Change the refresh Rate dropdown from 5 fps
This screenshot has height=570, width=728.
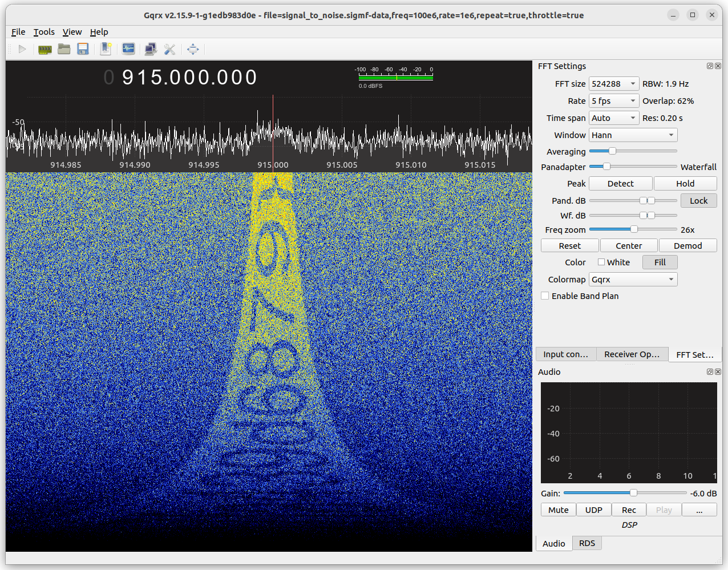(x=613, y=100)
